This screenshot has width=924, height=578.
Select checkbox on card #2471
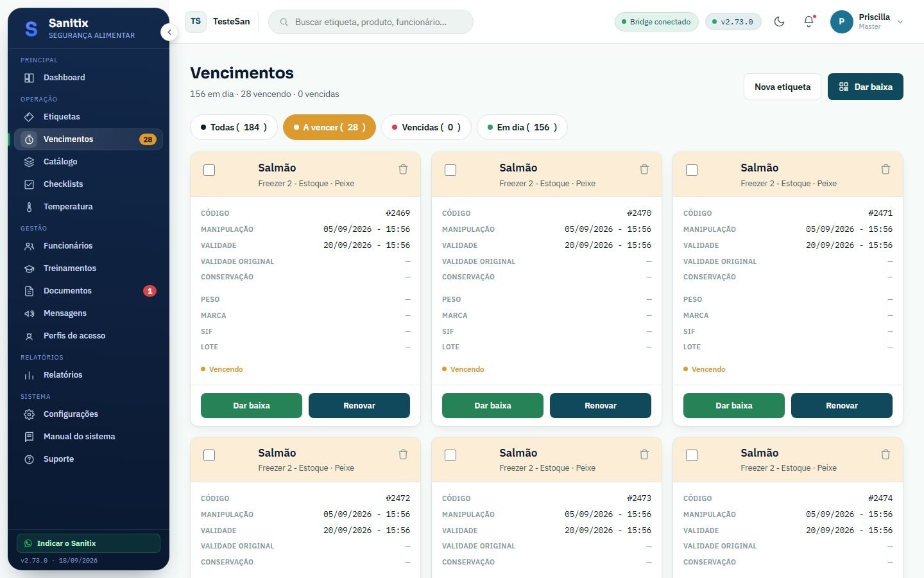(692, 170)
